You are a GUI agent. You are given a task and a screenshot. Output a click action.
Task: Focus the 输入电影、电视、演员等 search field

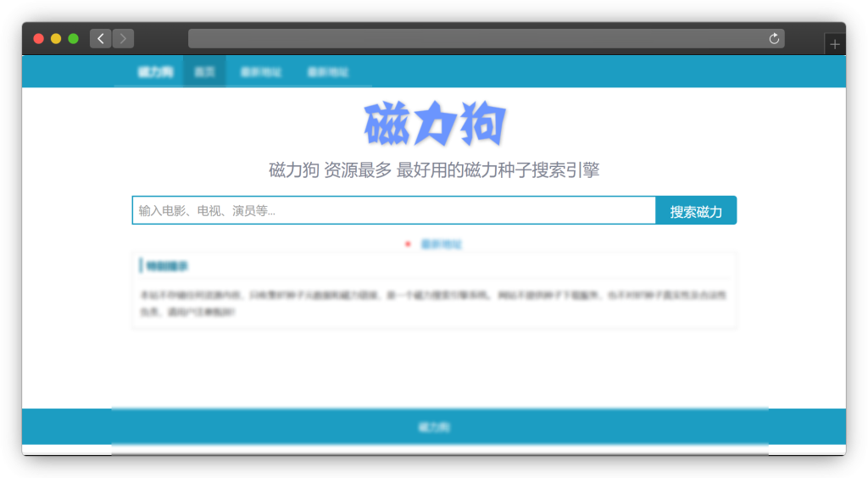click(x=393, y=210)
